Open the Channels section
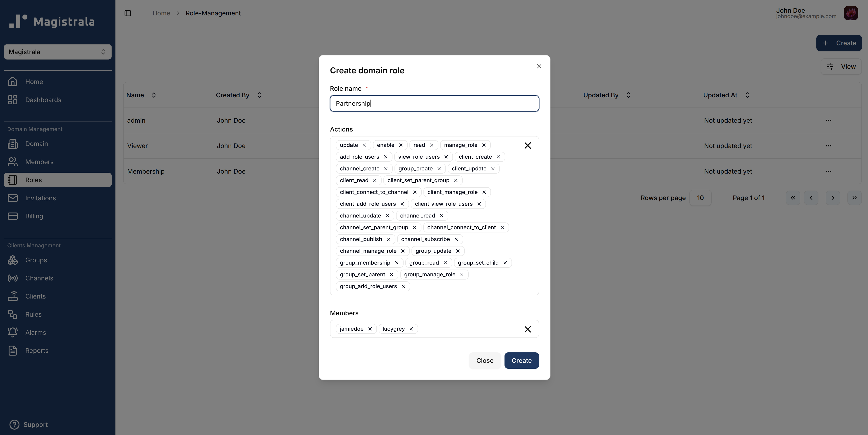The image size is (868, 435). [39, 278]
